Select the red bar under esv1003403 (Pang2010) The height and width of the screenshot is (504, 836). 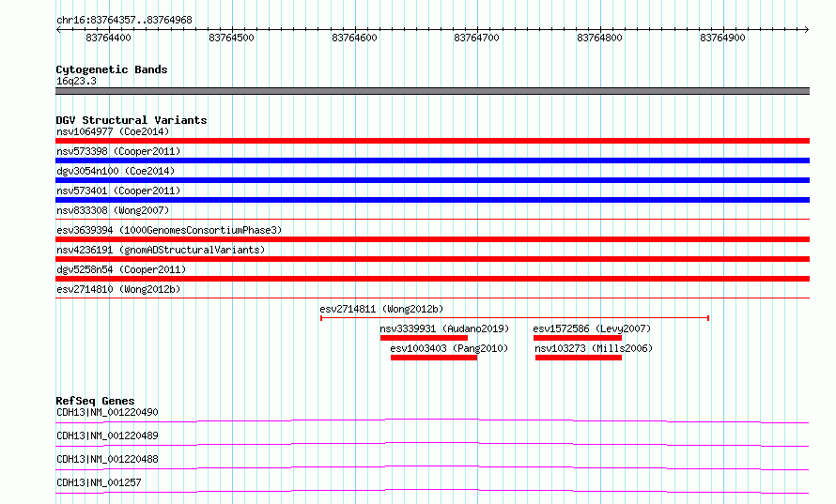click(433, 358)
